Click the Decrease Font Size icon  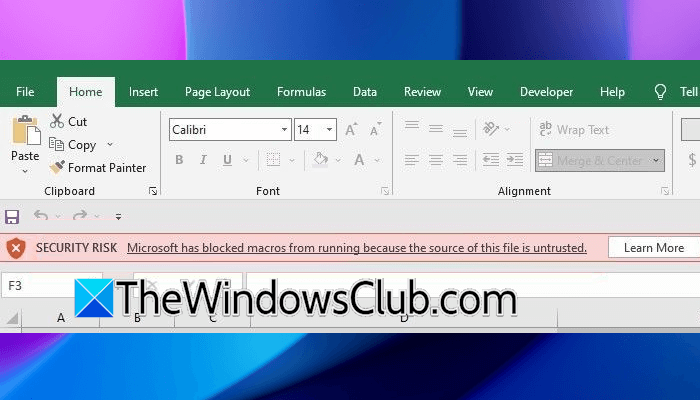(376, 129)
